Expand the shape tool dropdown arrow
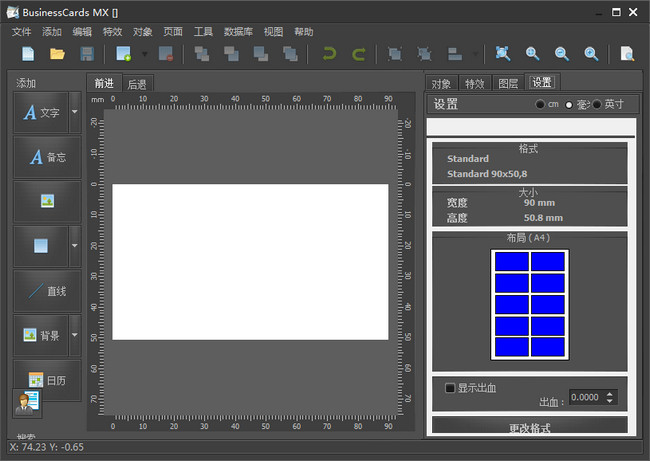This screenshot has width=650, height=461. 75,245
